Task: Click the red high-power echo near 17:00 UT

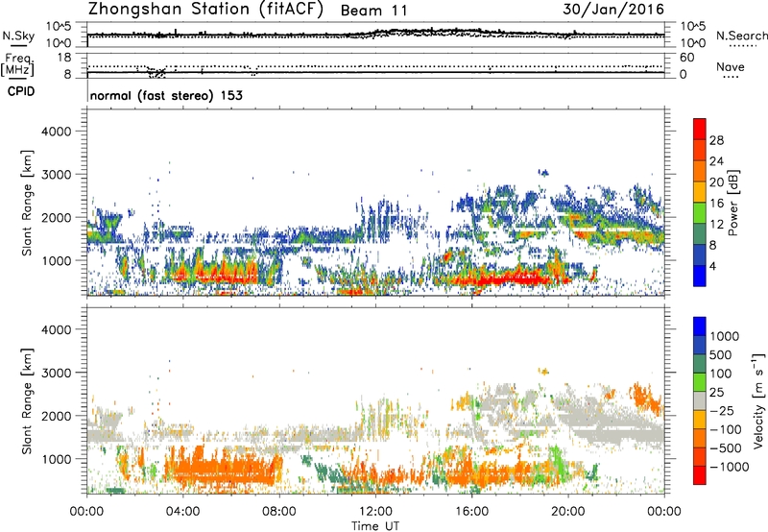Action: click(510, 279)
